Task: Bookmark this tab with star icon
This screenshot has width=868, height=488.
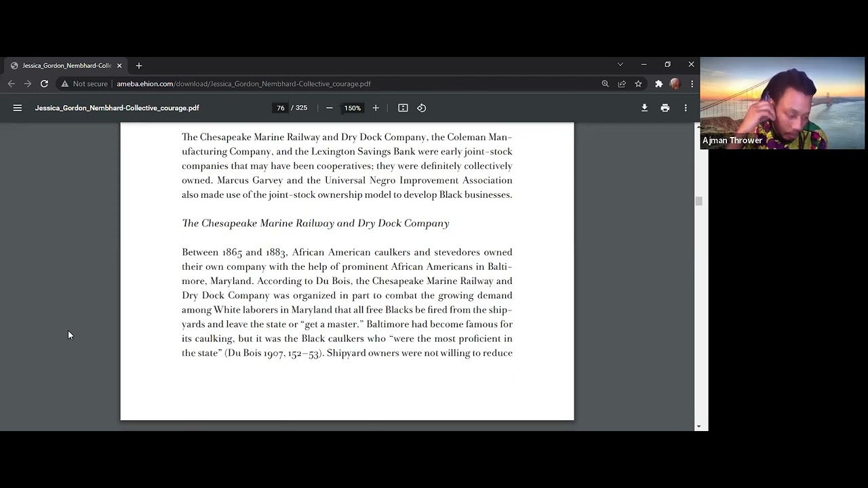Action: (x=638, y=84)
